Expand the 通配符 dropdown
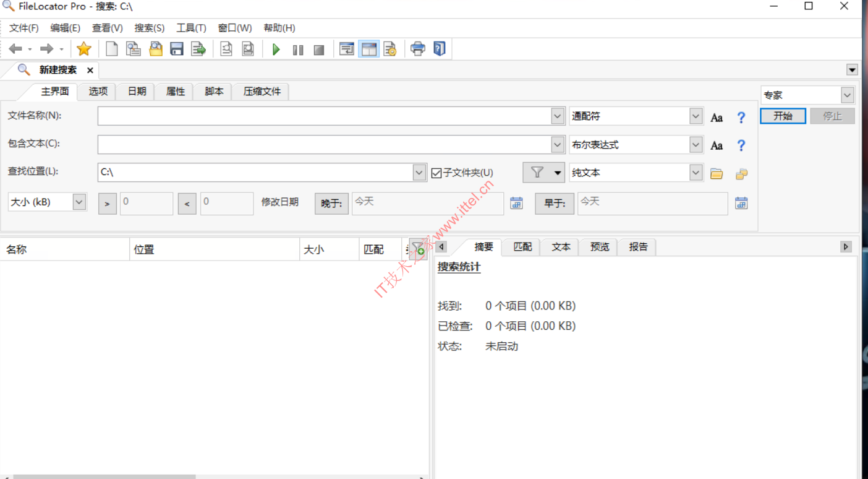Screen dimensions: 868x479 (696, 116)
